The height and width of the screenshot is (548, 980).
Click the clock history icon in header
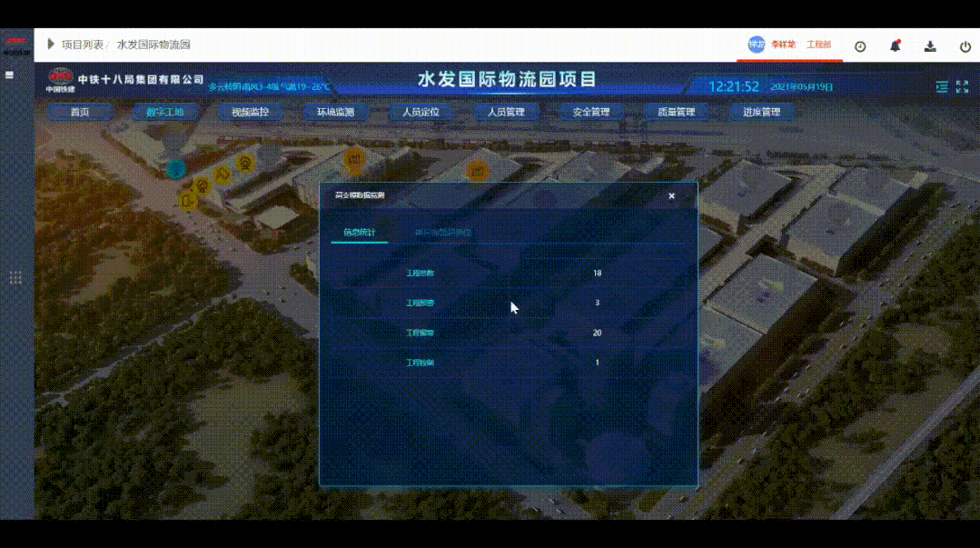click(860, 46)
